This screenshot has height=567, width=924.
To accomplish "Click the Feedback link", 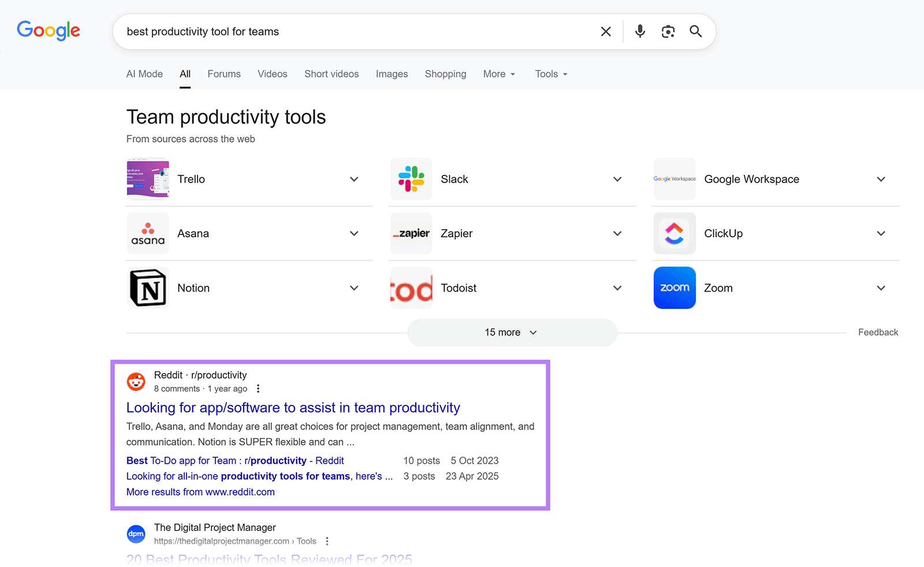I will [878, 332].
